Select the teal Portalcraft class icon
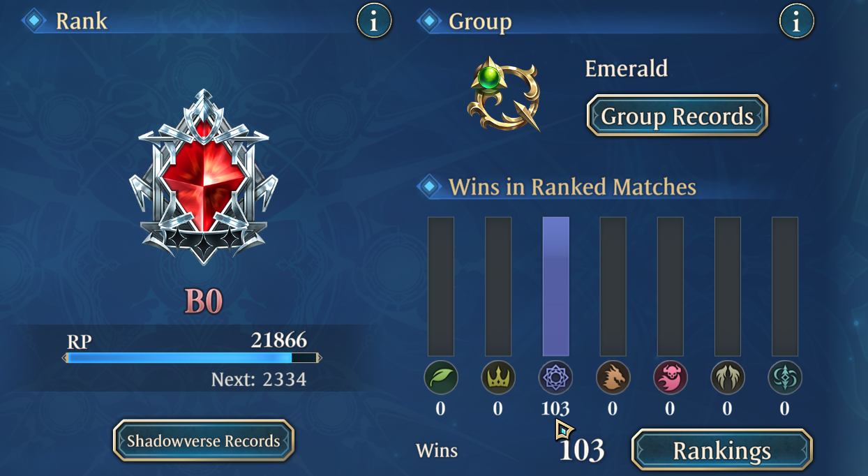Screen dimensions: 868x476 [785, 378]
